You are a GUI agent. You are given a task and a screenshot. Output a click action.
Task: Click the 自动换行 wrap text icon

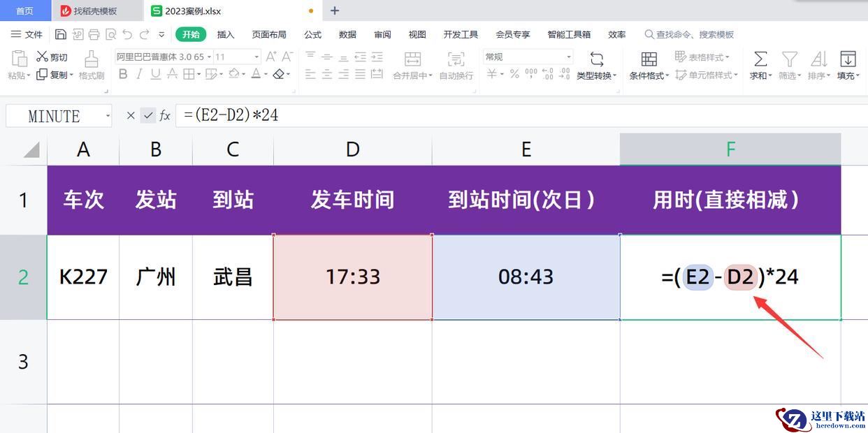(x=456, y=66)
